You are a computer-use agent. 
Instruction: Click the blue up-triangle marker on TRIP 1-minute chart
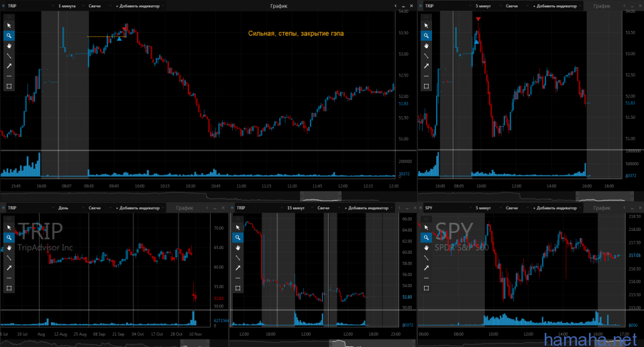(x=119, y=39)
